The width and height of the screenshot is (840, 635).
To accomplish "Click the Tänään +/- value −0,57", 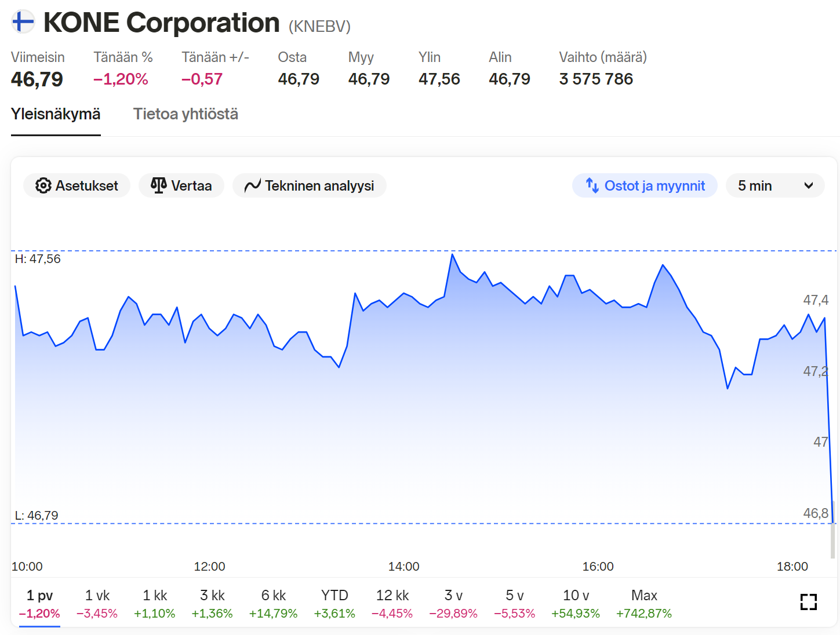I will pyautogui.click(x=202, y=79).
